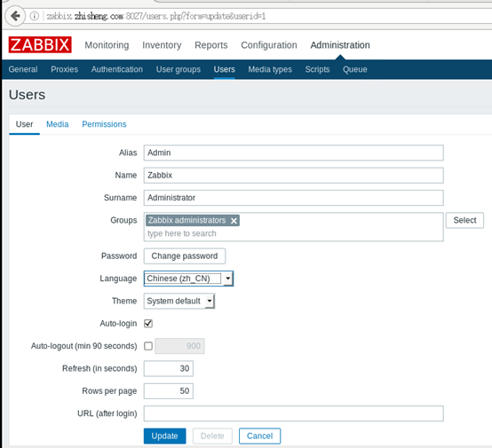Switch to the Media tab
The width and height of the screenshot is (492, 448).
click(x=58, y=124)
